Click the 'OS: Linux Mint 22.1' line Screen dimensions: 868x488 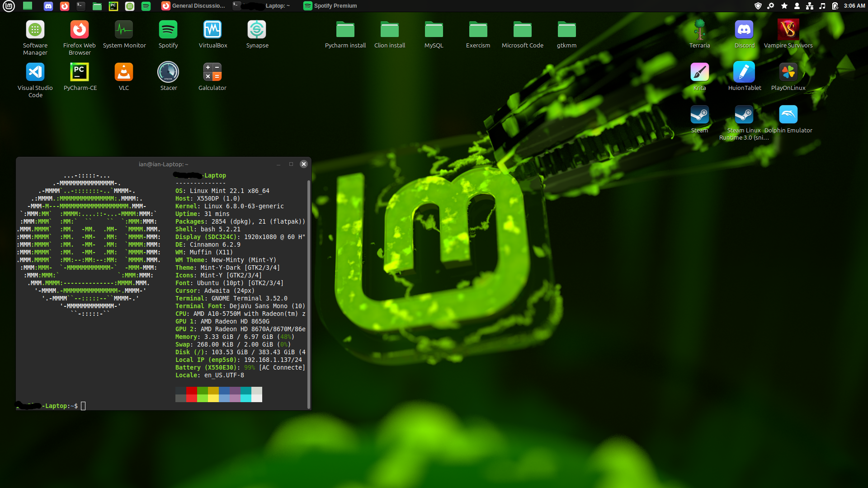coord(222,191)
